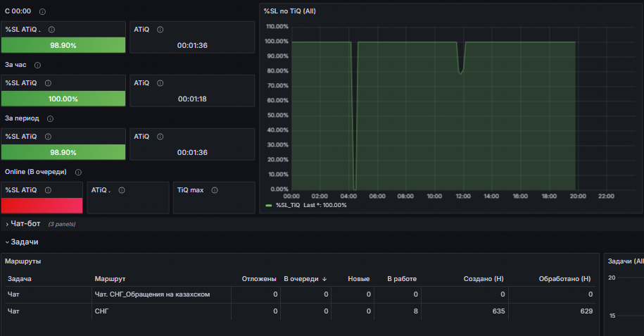Screen dimensions: 644x336
Task: Open the Маршруты panel title menu
Action: point(23,261)
